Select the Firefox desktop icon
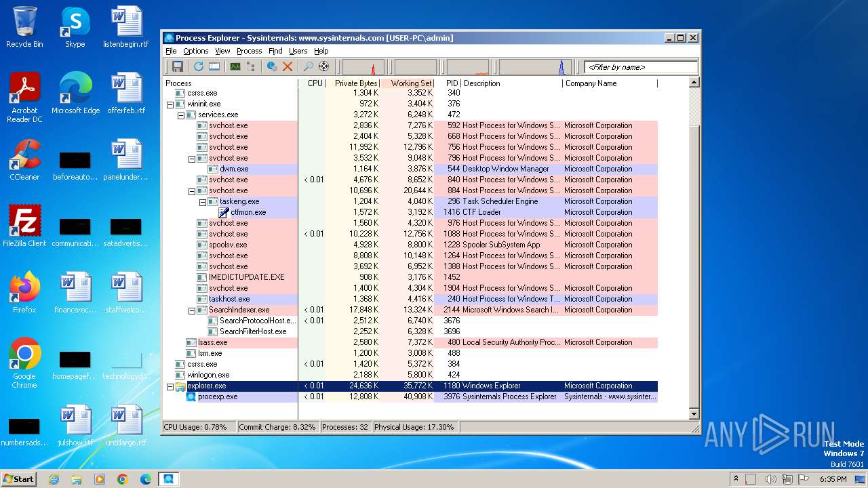The image size is (868, 488). pos(24,293)
